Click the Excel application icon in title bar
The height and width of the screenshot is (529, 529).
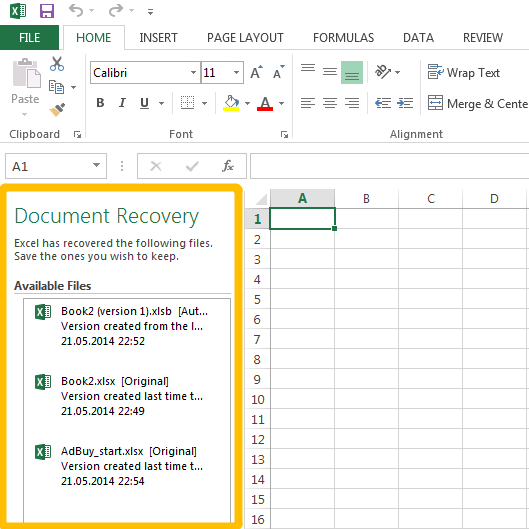(18, 11)
